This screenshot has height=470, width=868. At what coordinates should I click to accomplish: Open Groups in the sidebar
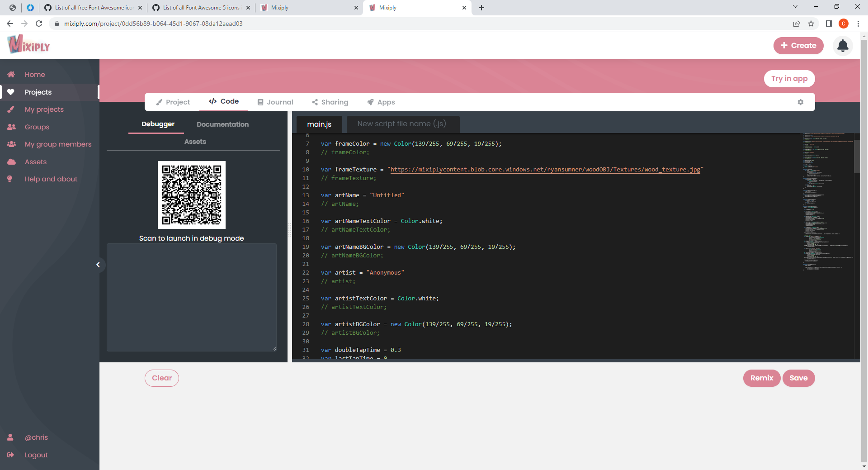pyautogui.click(x=37, y=127)
